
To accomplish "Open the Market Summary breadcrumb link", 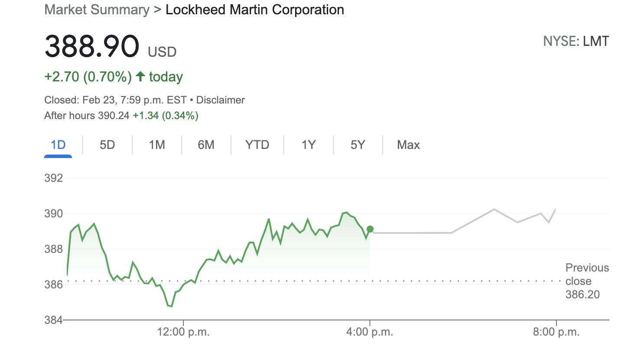I will coord(97,10).
